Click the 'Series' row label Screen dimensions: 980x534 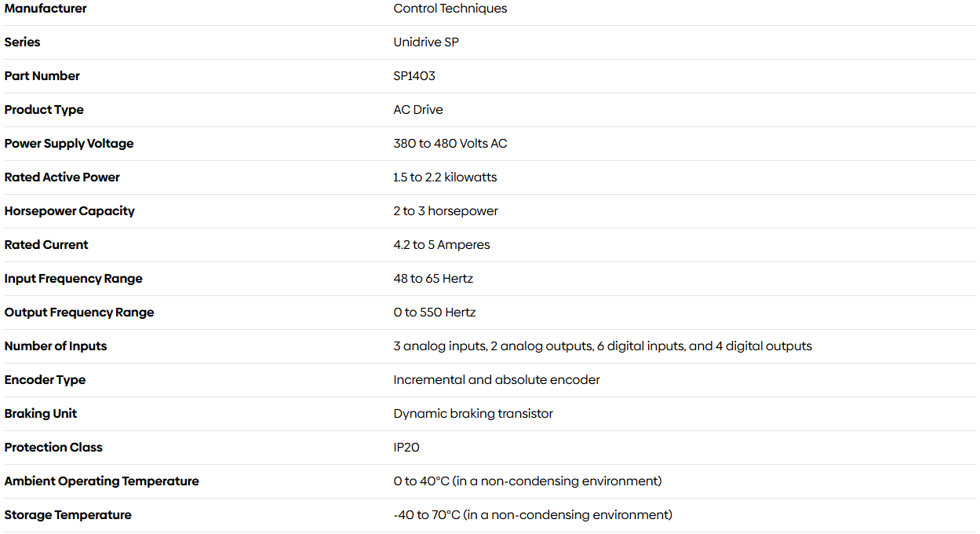point(22,42)
